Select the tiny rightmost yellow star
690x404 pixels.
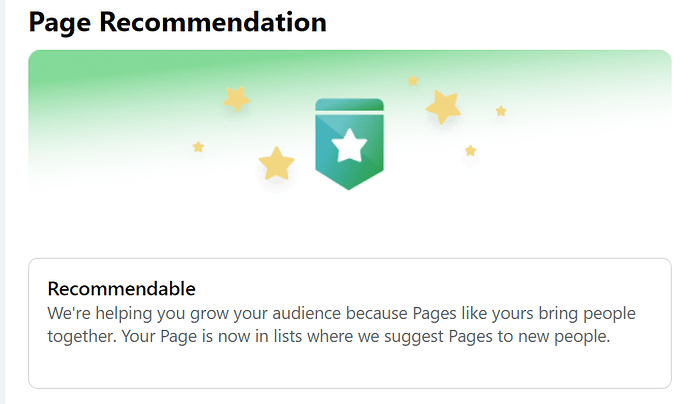[x=501, y=111]
